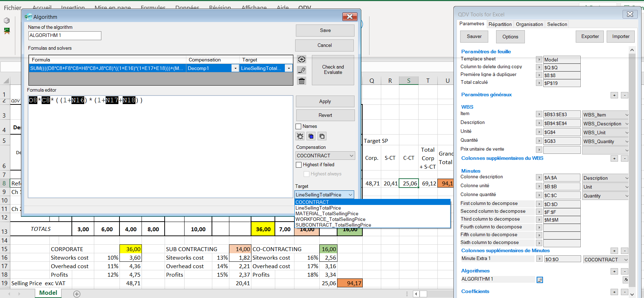This screenshot has width=644, height=298.
Task: Click the Importer button
Action: (x=621, y=37)
